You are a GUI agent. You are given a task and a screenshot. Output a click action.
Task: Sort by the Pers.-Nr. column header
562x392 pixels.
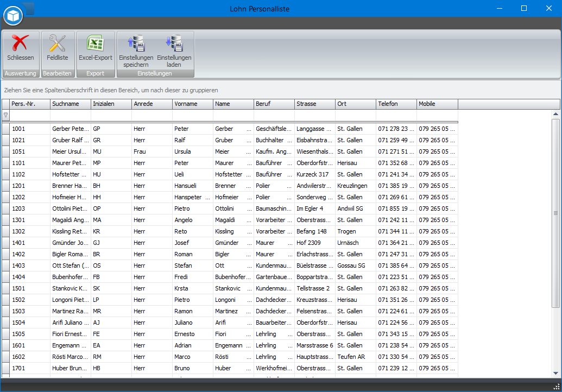[x=30, y=104]
